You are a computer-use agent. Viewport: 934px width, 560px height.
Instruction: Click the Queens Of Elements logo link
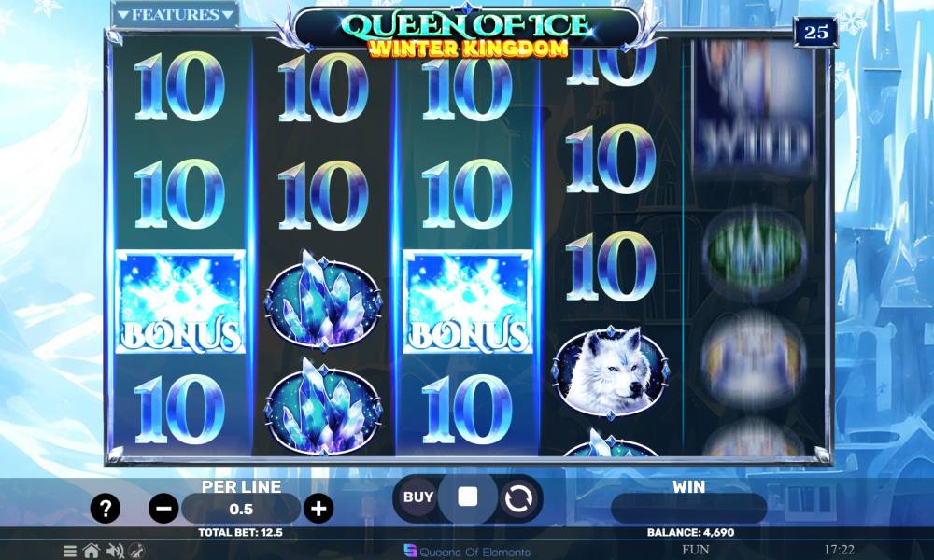pos(467,552)
